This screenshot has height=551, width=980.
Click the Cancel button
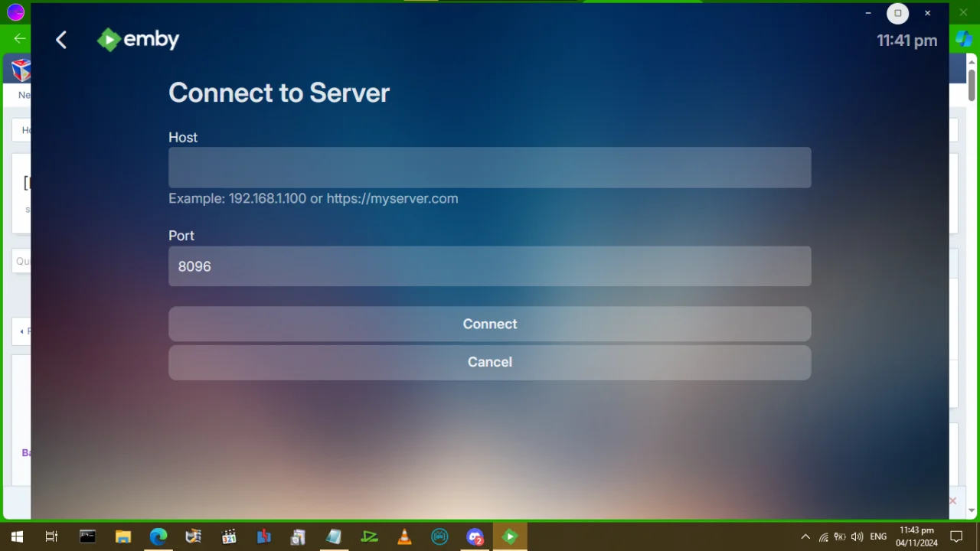[490, 362]
